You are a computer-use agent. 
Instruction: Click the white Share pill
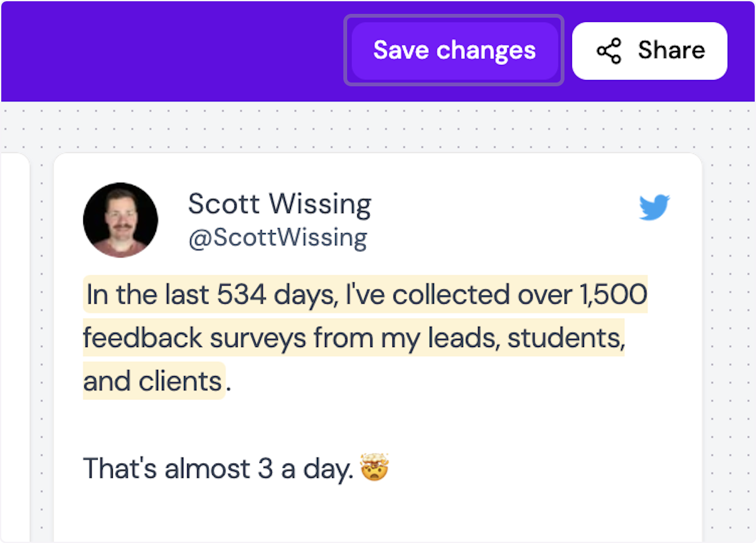650,50
